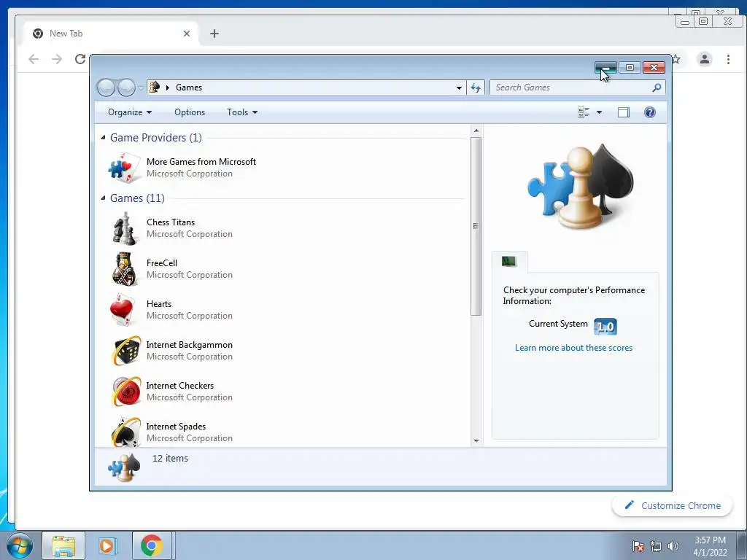Click the scrollbar down arrow in games list

point(476,441)
